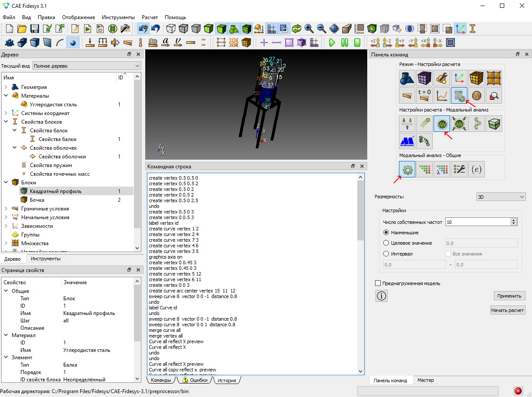Open Mesh mode with purple cube icon

(x=424, y=79)
